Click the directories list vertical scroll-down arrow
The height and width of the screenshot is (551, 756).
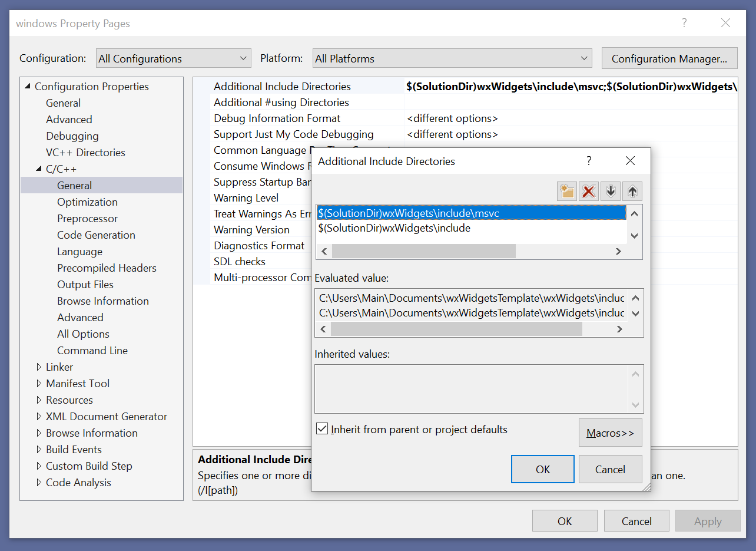point(634,235)
